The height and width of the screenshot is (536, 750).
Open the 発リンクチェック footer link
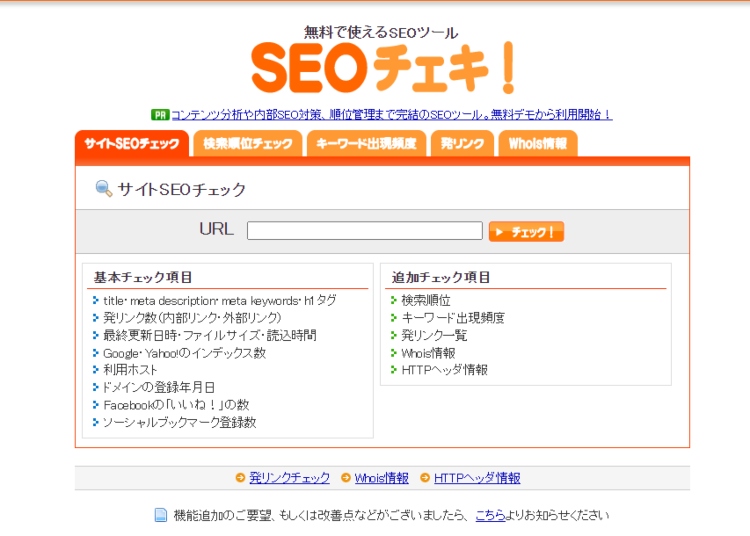(290, 478)
